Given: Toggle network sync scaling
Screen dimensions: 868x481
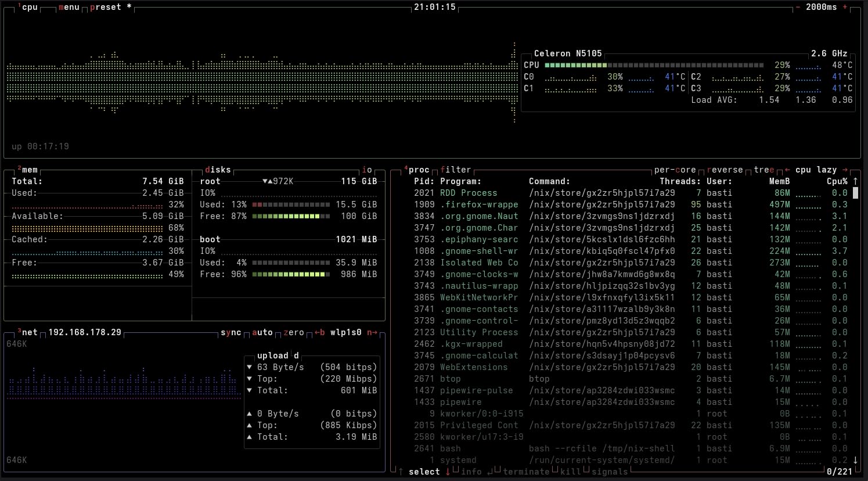Looking at the screenshot, I should (x=230, y=332).
